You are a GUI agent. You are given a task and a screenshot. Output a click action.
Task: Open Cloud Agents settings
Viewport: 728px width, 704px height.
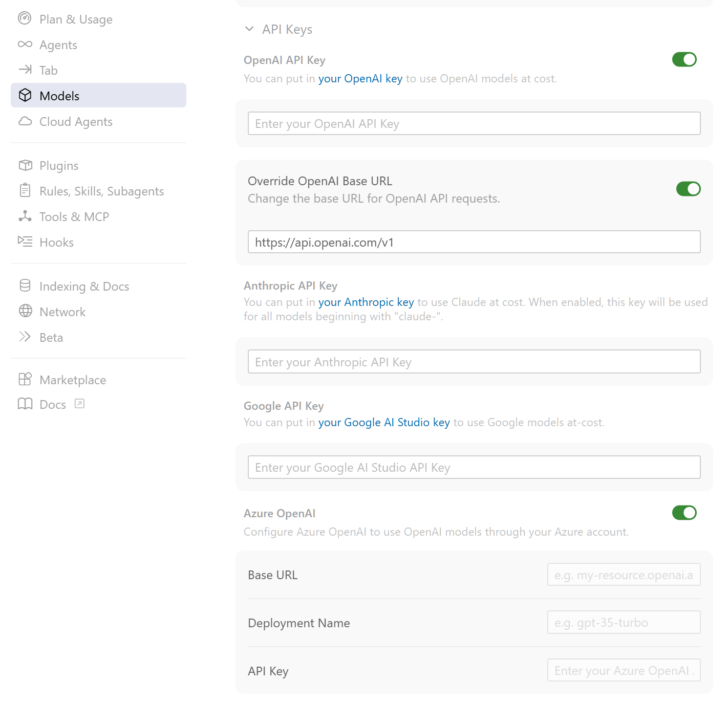click(x=98, y=121)
